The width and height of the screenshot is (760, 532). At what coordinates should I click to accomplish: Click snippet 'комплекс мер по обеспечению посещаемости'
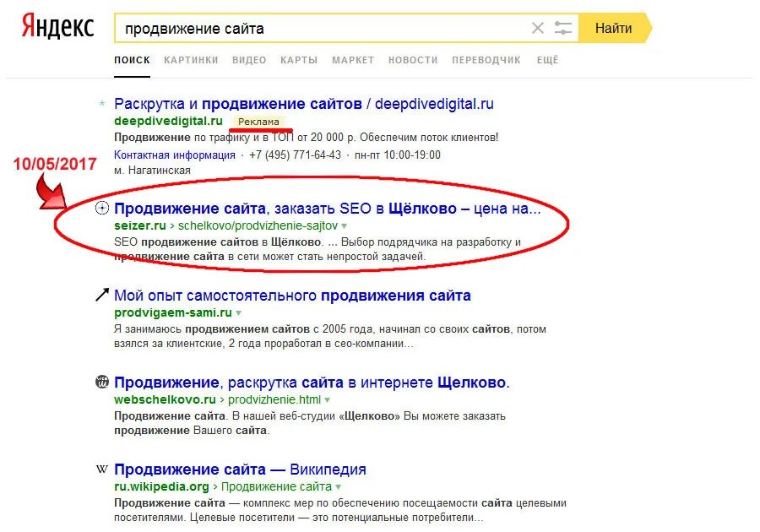point(340,510)
